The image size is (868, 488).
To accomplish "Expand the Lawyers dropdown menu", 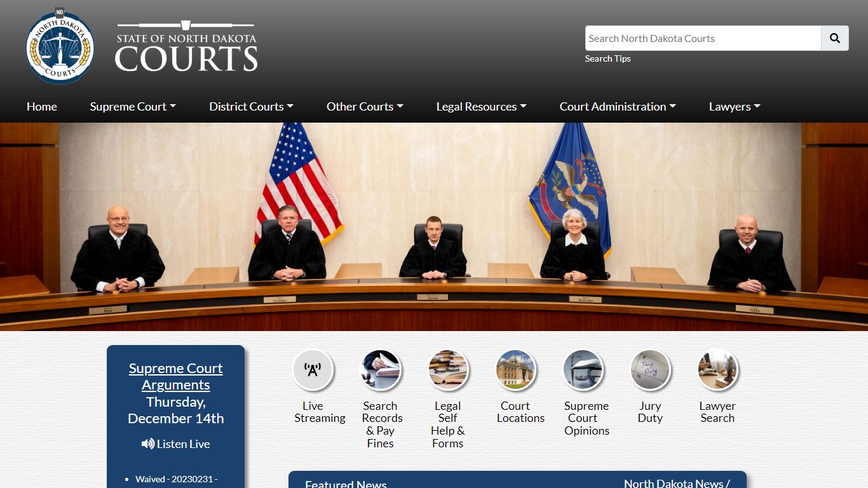I will [x=735, y=107].
